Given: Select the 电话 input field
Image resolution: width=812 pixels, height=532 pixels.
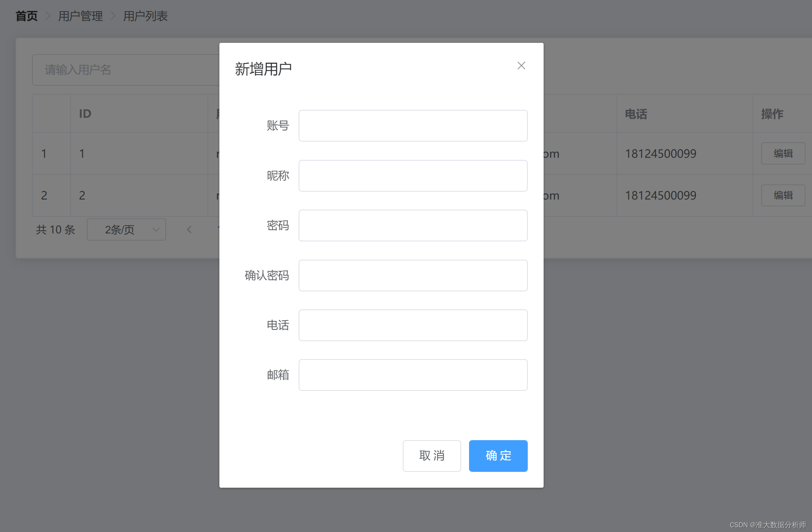Looking at the screenshot, I should click(413, 325).
